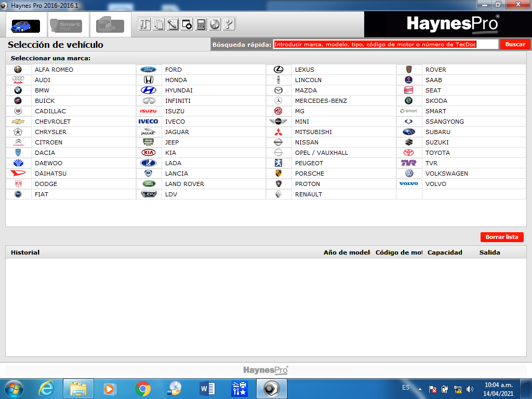
Task: Click the copy documents toolbar icon
Action: [x=158, y=24]
